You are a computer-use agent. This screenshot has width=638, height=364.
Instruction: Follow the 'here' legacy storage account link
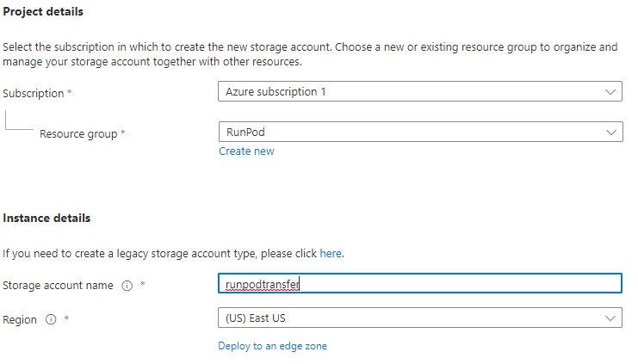(x=331, y=254)
